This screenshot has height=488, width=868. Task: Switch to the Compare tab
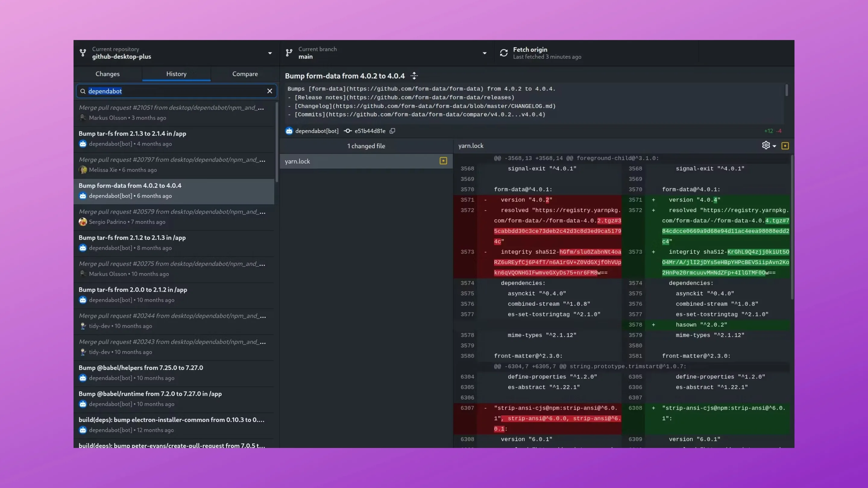[245, 74]
